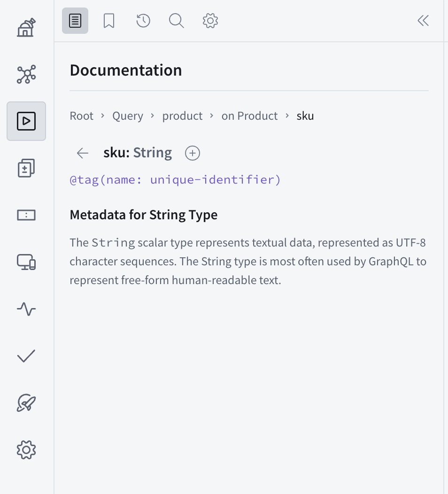The width and height of the screenshot is (448, 494).
Task: Open the documentation History view
Action: 143,21
